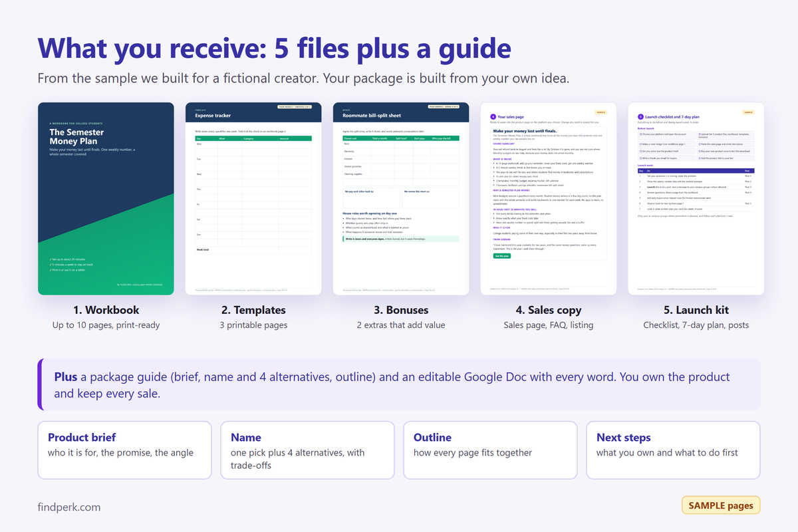Click the 'Roommate bill-split sheet' heading

coord(371,116)
